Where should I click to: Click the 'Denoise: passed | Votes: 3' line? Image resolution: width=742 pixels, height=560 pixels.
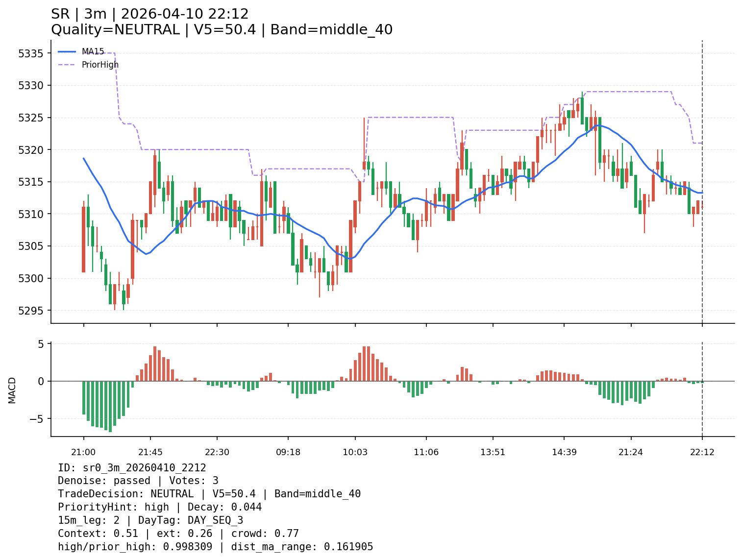138,481
